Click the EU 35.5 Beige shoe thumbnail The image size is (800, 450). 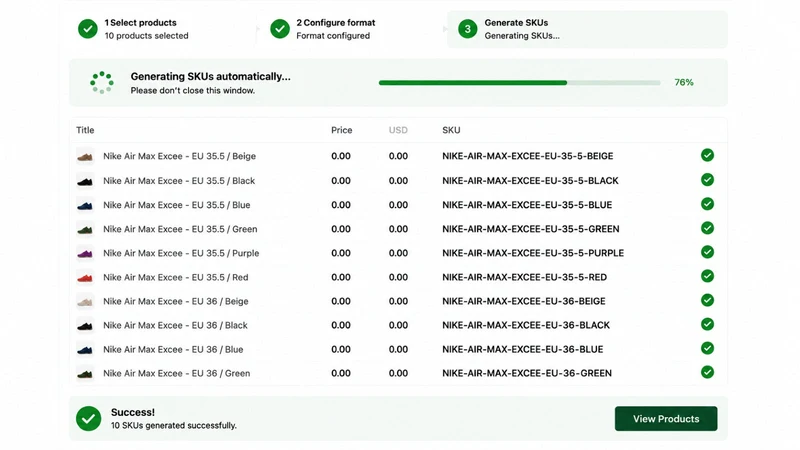(x=85, y=156)
